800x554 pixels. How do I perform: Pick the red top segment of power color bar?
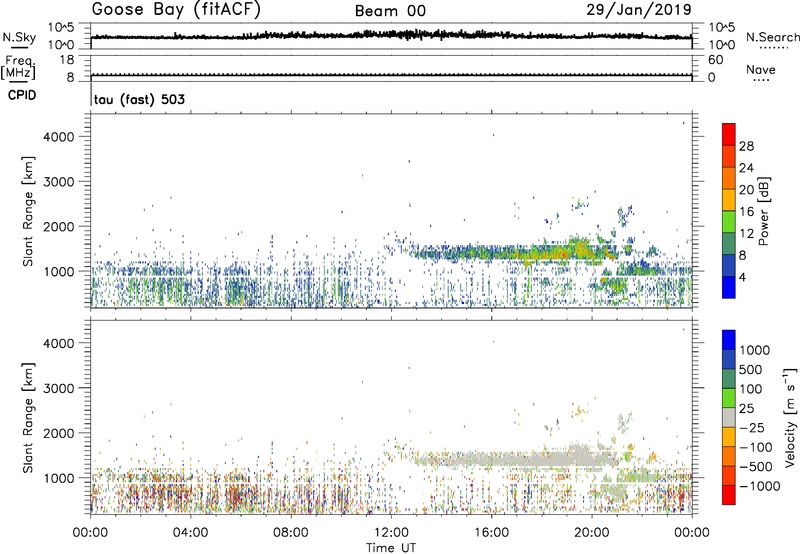point(729,134)
